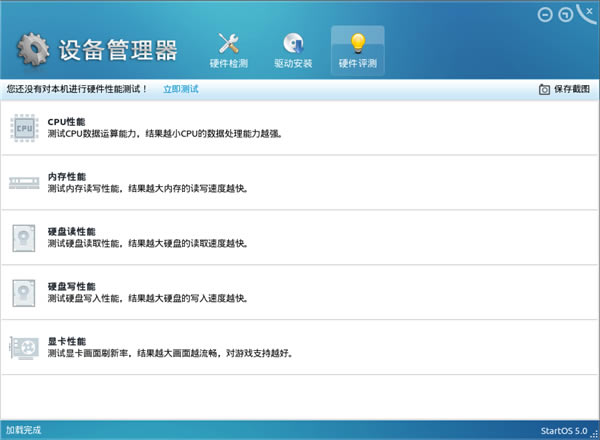The width and height of the screenshot is (600, 440).
Task: Select the 内存性能 heading
Action: point(67,176)
